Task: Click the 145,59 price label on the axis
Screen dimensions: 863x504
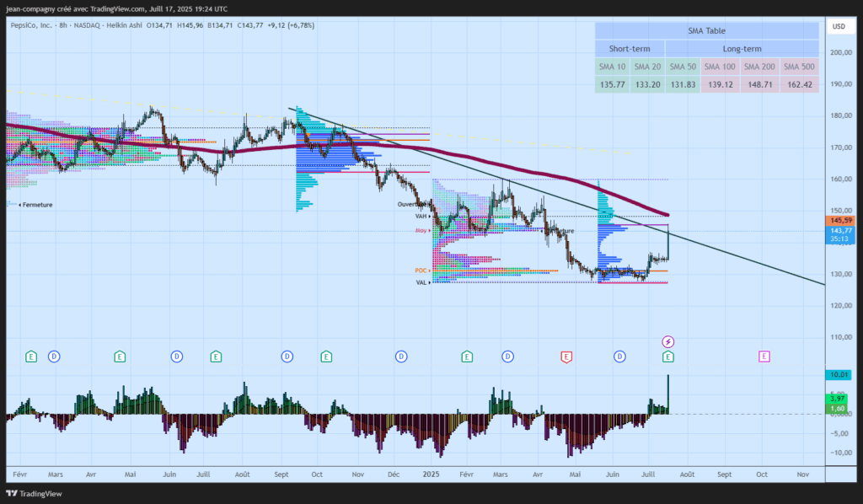Action: pos(840,220)
